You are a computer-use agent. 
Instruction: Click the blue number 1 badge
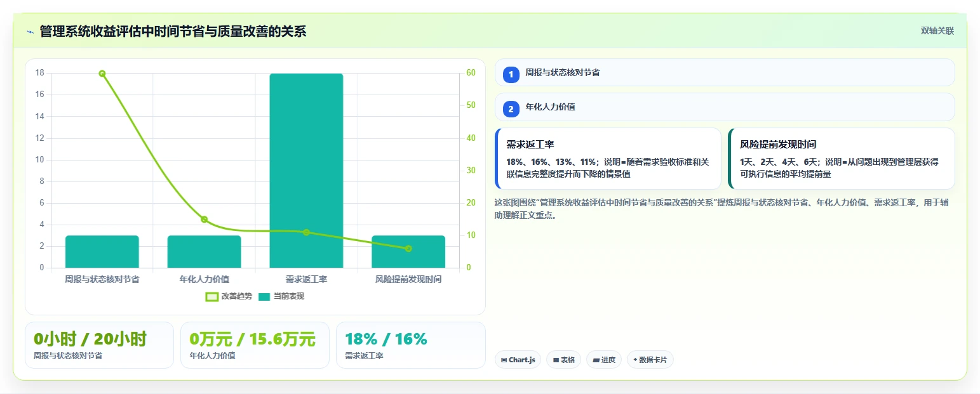511,74
